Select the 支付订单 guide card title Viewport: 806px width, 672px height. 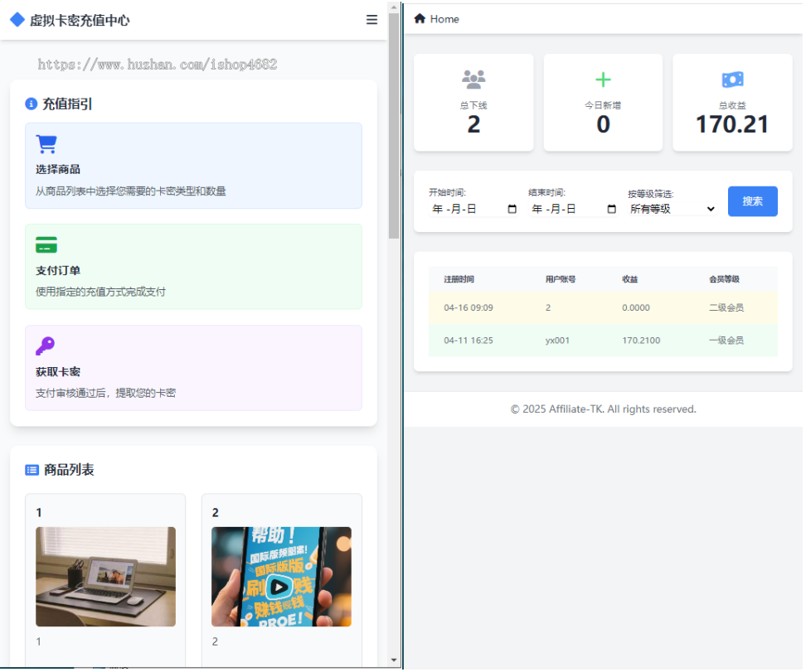(58, 271)
